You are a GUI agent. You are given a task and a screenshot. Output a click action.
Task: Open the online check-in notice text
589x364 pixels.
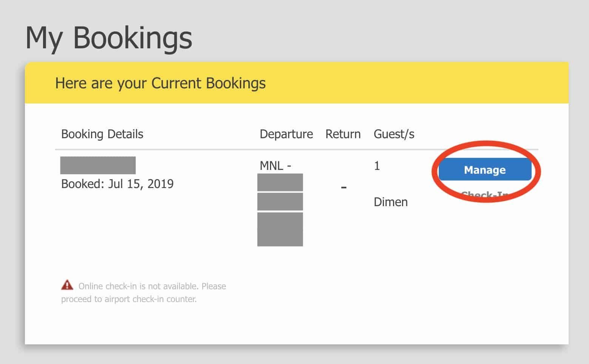[143, 293]
